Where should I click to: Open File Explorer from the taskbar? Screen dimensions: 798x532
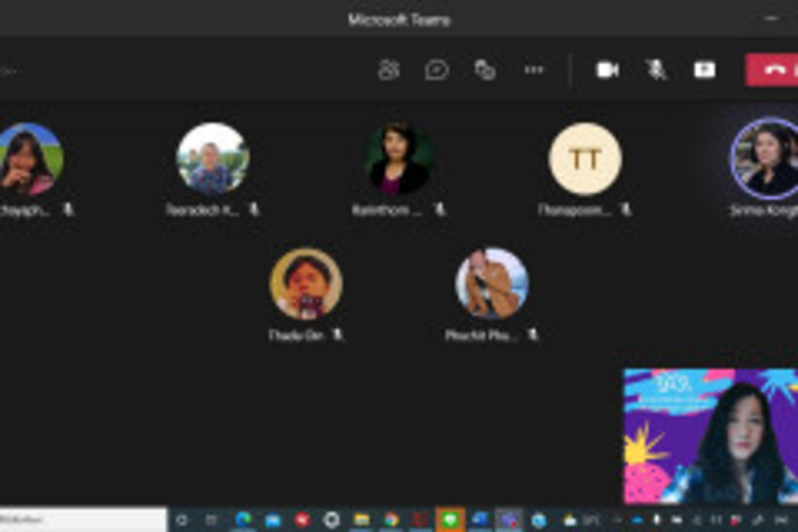tap(361, 520)
